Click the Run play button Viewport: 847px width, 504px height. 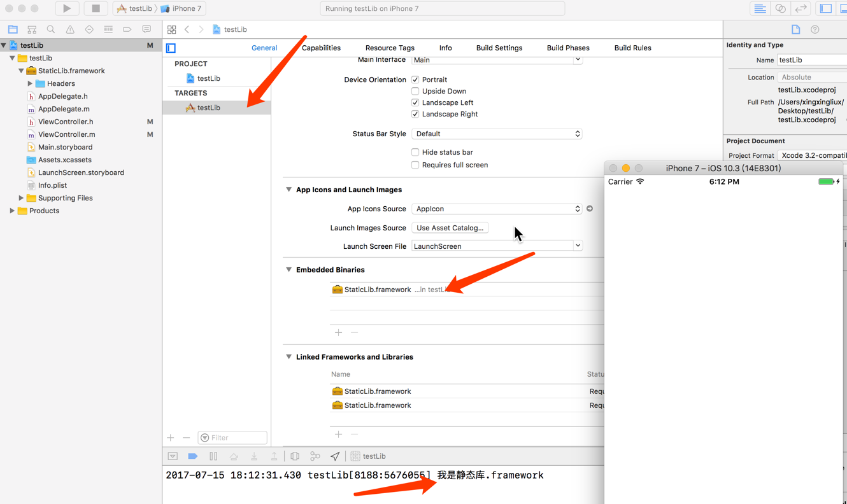pos(67,8)
